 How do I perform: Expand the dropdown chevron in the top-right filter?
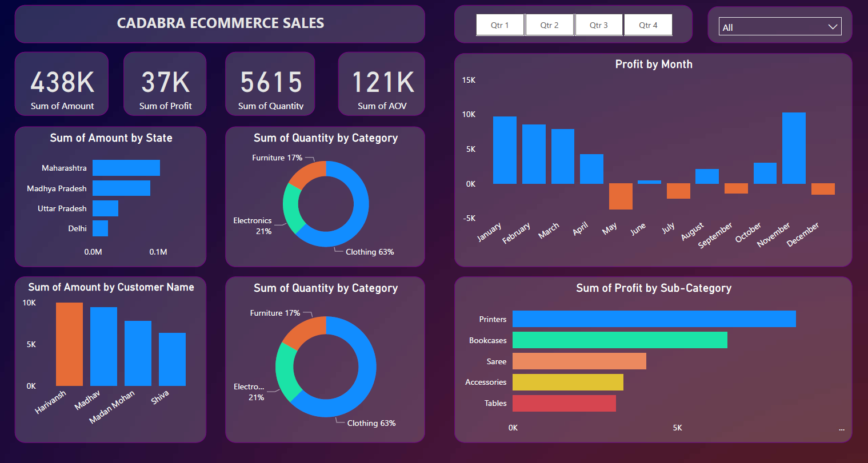831,26
